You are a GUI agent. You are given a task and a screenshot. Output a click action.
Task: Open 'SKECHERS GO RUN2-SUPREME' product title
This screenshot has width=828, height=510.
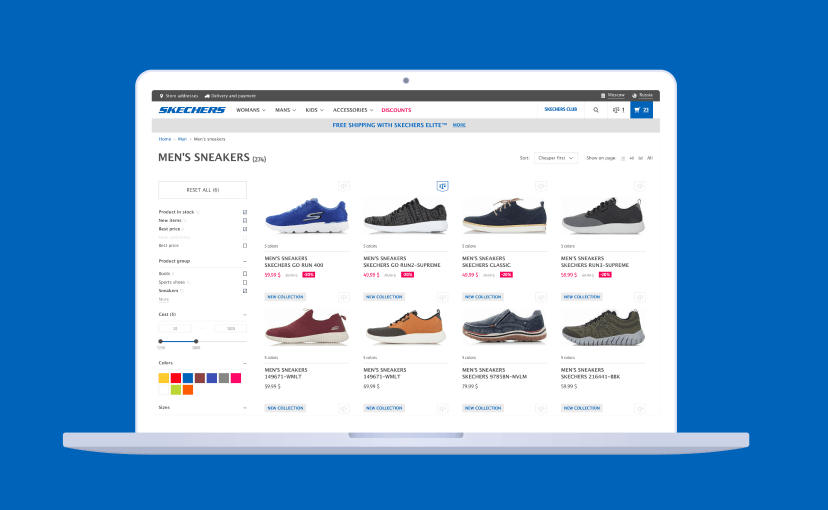tap(402, 265)
